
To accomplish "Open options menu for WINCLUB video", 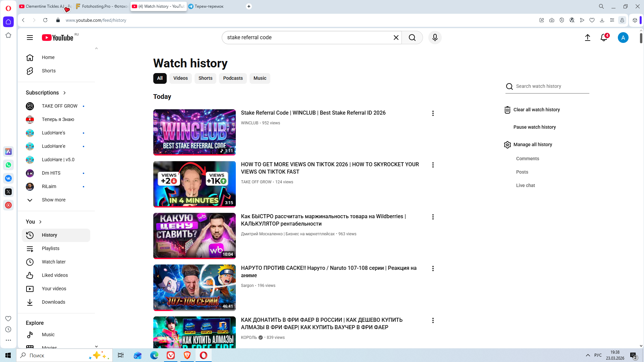I will [433, 113].
